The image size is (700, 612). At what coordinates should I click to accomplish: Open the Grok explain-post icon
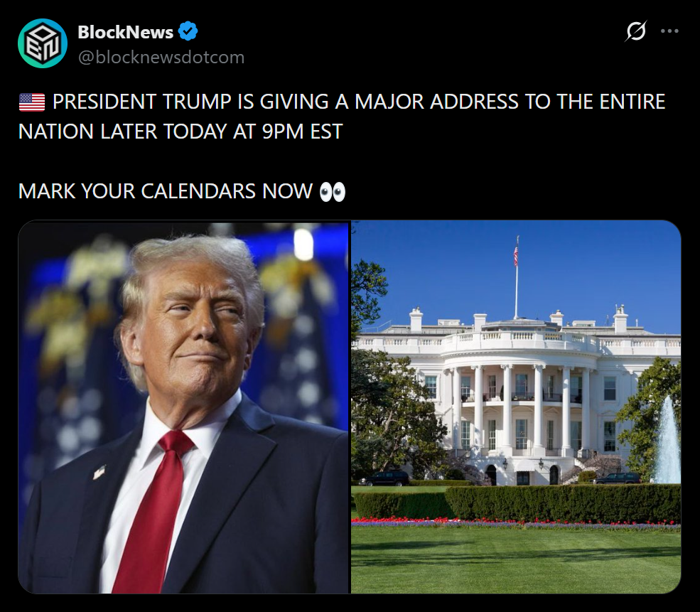pos(636,31)
